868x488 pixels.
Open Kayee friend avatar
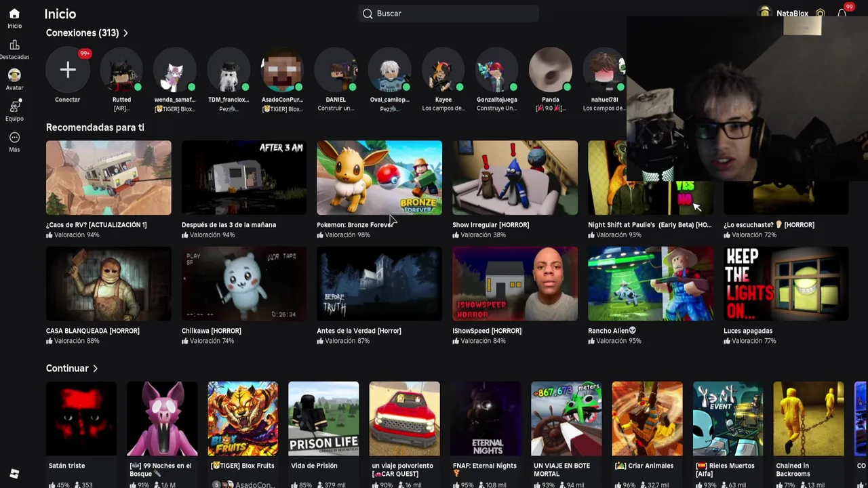[x=443, y=70]
